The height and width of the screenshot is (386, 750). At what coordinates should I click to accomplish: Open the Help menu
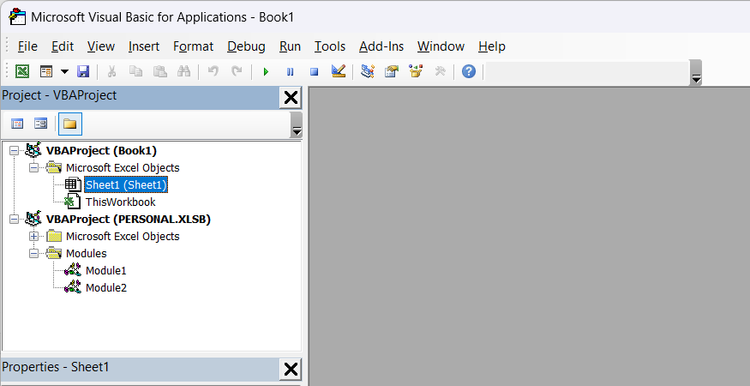pos(492,46)
